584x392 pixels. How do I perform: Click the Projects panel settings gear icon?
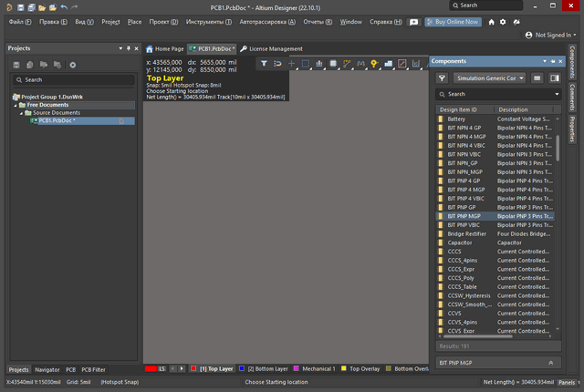[x=72, y=65]
